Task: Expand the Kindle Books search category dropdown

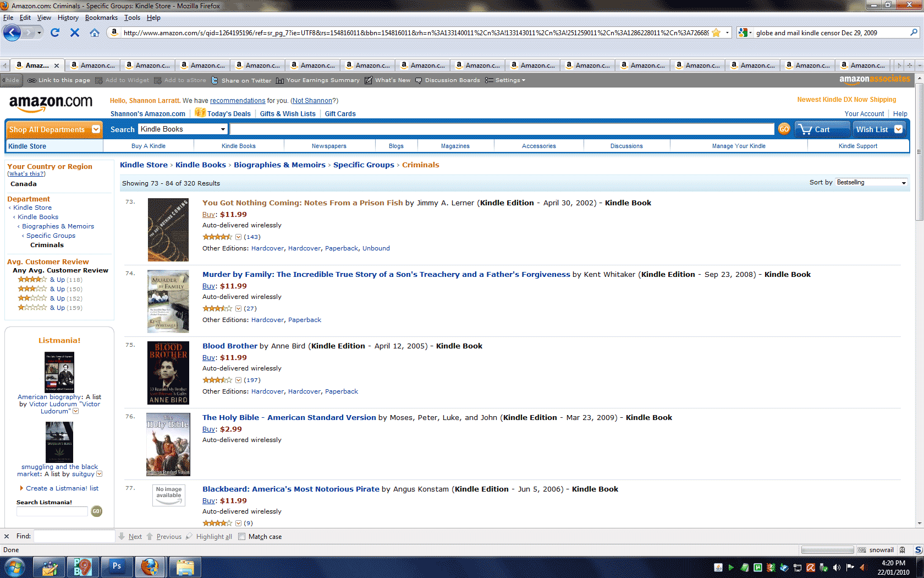Action: click(x=182, y=129)
